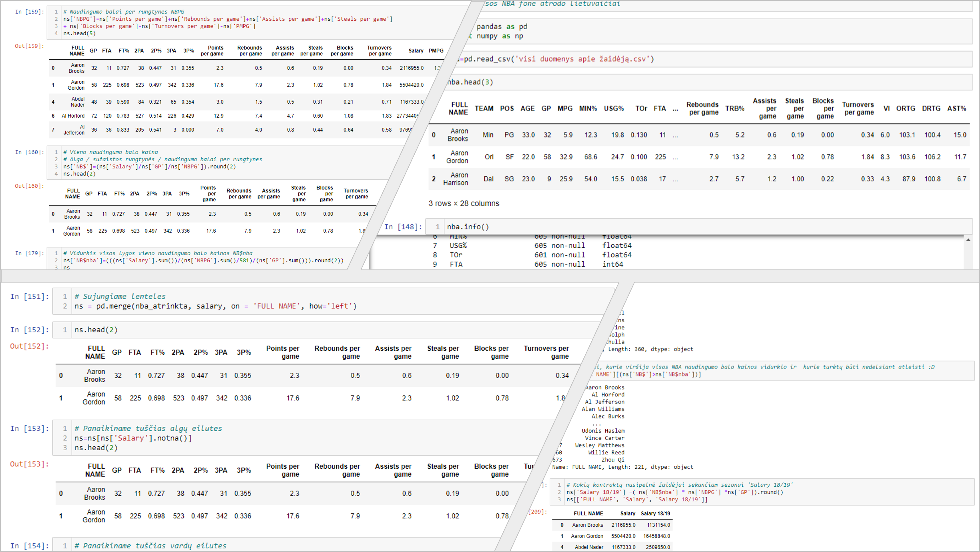Click the USG% column header in nba.head table

(614, 108)
